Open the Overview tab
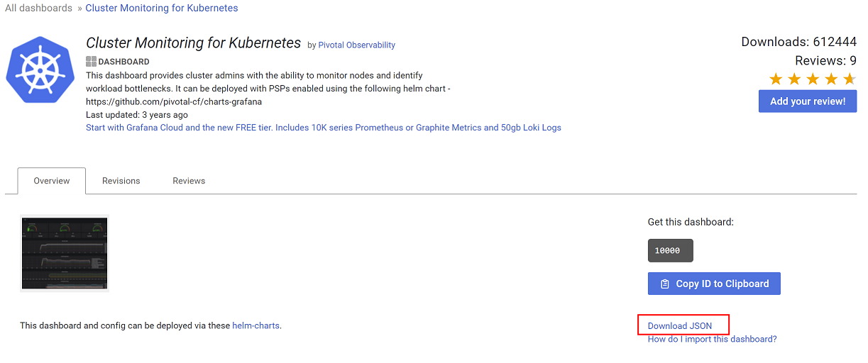Image resolution: width=868 pixels, height=363 pixels. 52,181
